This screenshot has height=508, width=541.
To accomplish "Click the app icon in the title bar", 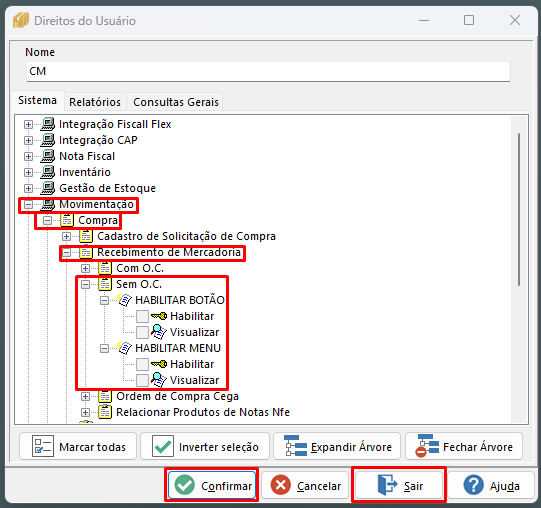I will click(x=21, y=20).
